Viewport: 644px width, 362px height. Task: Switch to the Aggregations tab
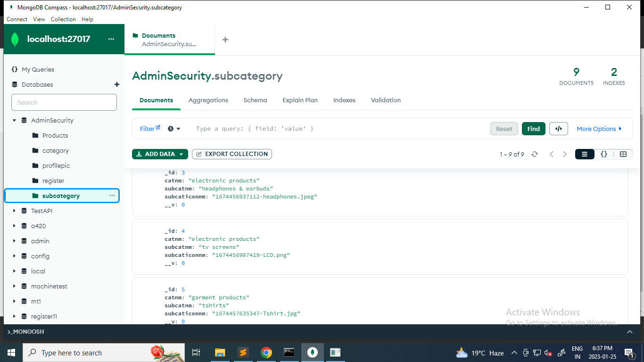click(x=208, y=100)
